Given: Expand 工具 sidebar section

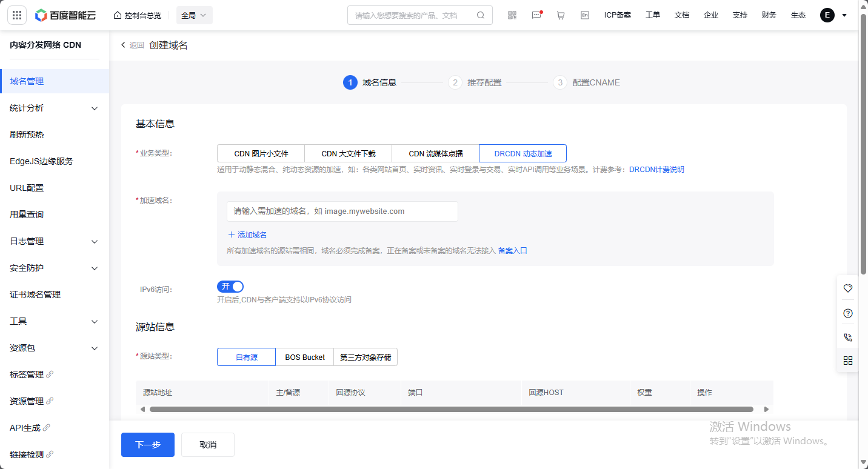Looking at the screenshot, I should coord(55,321).
